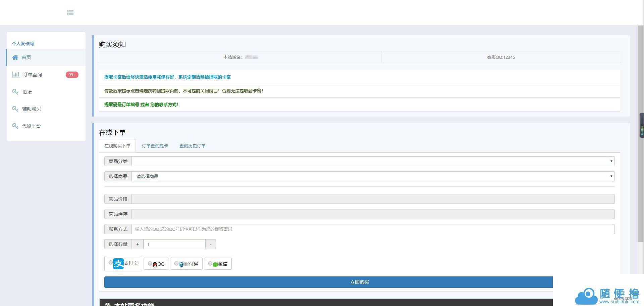Increase quantity with the plus button
Viewport: 644px width, 306px height.
pos(138,244)
